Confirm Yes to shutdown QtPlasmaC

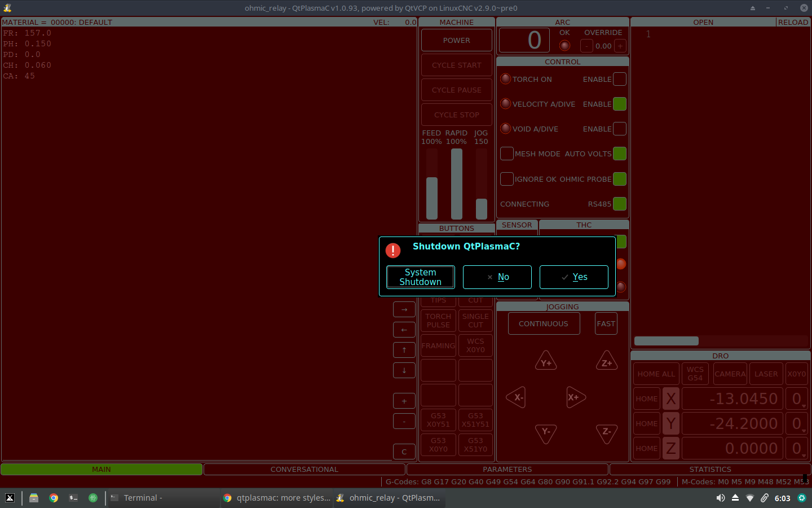(574, 277)
